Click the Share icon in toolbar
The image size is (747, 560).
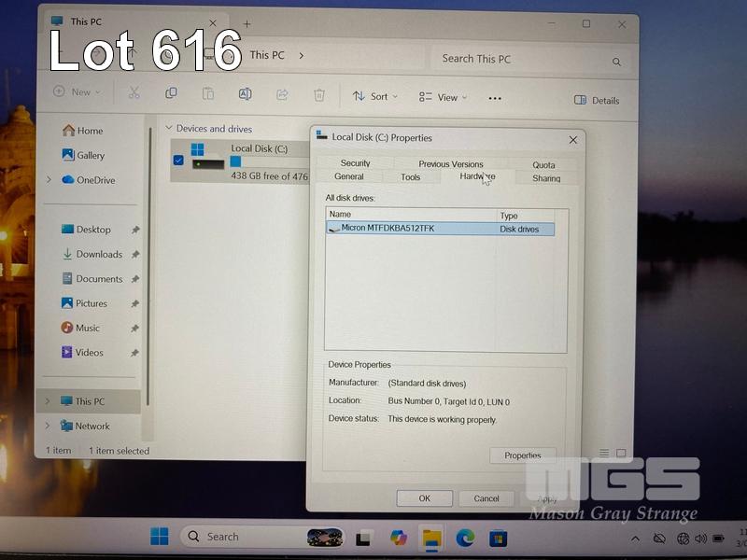coord(282,95)
